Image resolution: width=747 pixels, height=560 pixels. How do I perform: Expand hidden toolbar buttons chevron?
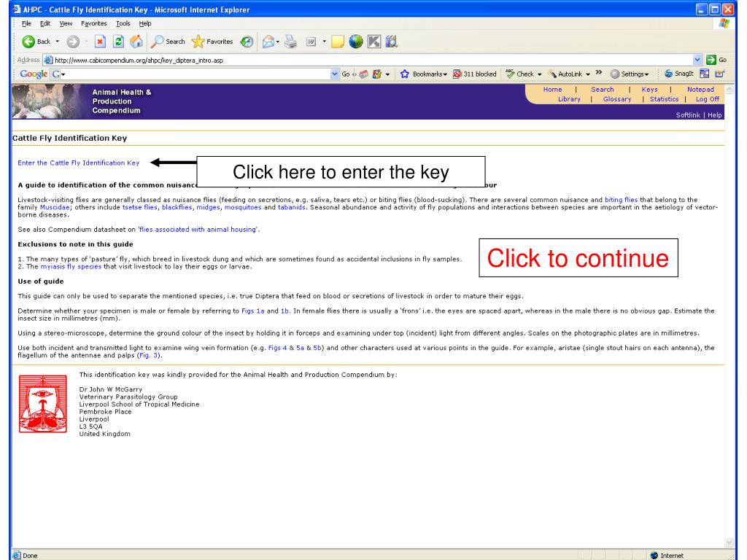click(x=599, y=72)
